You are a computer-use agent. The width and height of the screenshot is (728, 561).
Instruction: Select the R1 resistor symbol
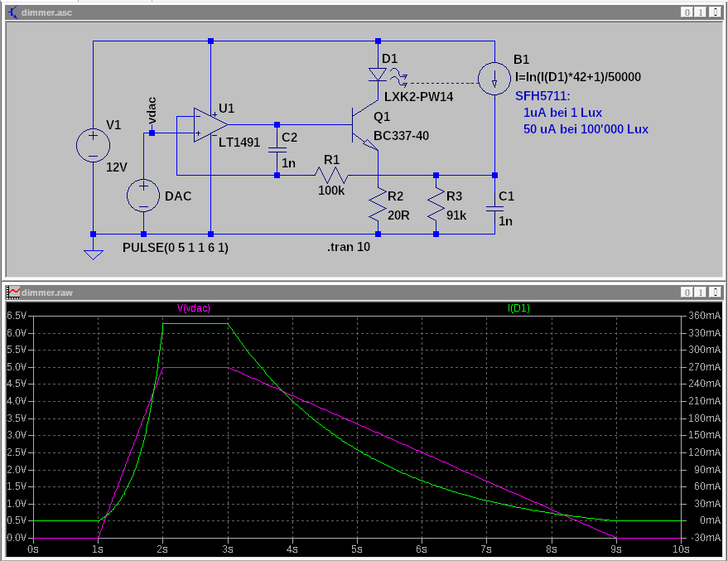tap(331, 175)
